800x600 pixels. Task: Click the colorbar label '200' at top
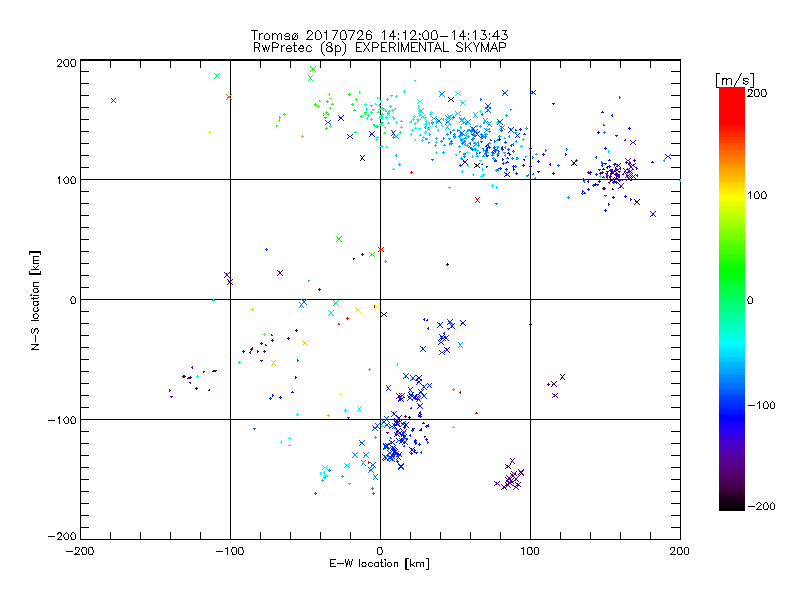point(757,93)
